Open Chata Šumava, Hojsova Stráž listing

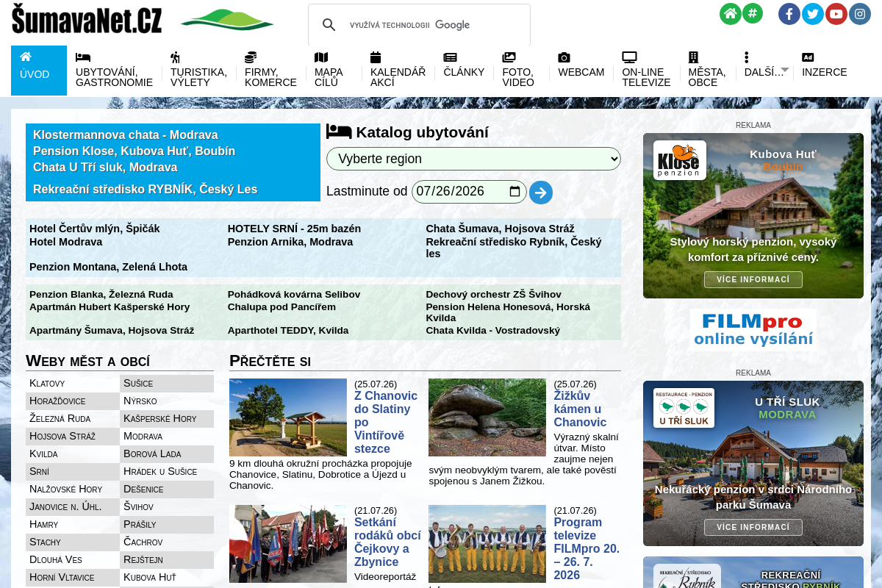pyautogui.click(x=500, y=229)
